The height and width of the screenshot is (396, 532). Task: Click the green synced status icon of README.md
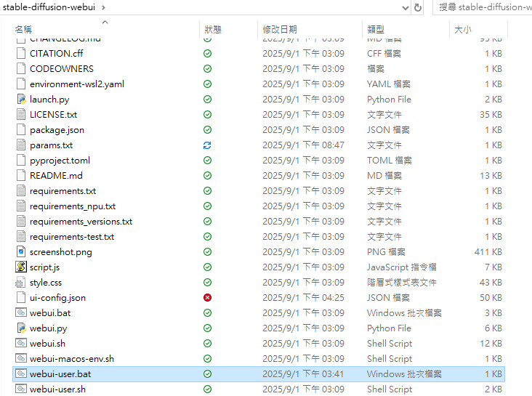point(207,176)
